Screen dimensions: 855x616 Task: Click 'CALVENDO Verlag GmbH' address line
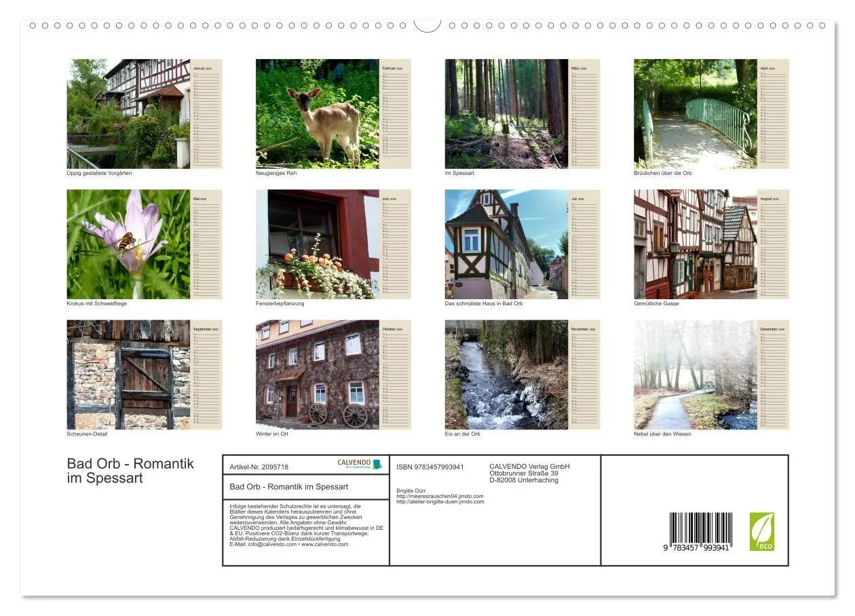[529, 466]
